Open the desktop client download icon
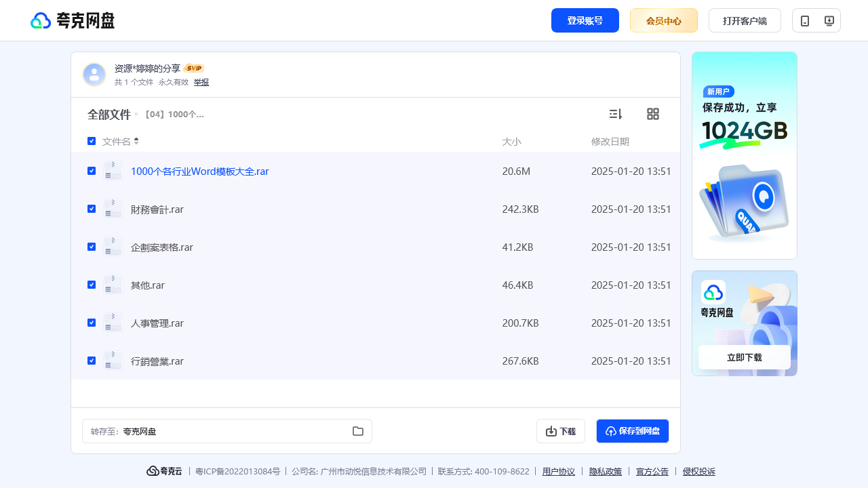Image resolution: width=868 pixels, height=488 pixels. (829, 20)
